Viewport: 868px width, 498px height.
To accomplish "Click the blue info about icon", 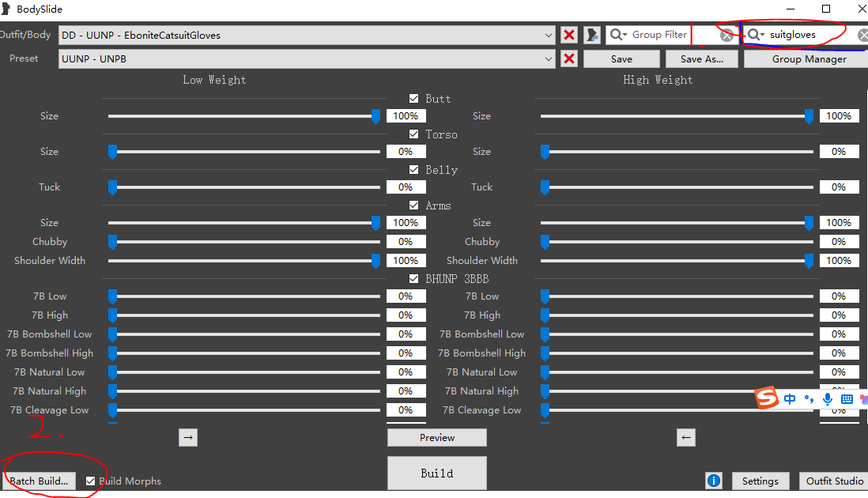I will click(x=714, y=481).
